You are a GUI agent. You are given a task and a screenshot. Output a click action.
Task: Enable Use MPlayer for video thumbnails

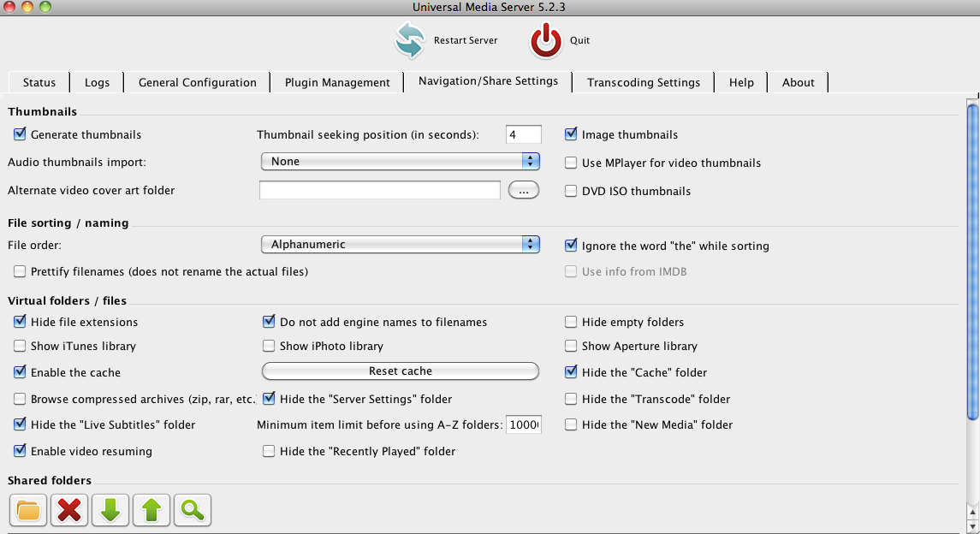click(571, 163)
